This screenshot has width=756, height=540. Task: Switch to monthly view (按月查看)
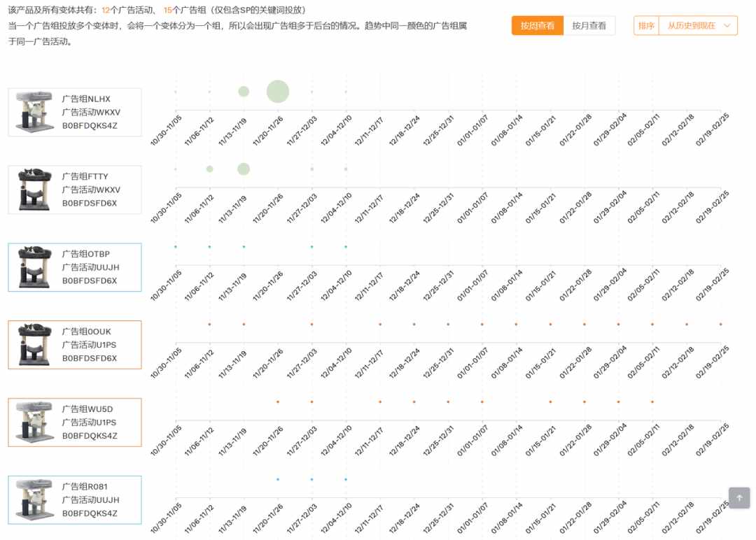[589, 25]
